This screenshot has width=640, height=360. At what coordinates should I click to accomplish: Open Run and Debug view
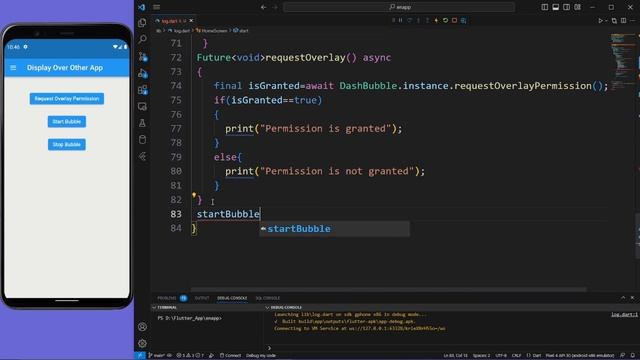tap(142, 73)
